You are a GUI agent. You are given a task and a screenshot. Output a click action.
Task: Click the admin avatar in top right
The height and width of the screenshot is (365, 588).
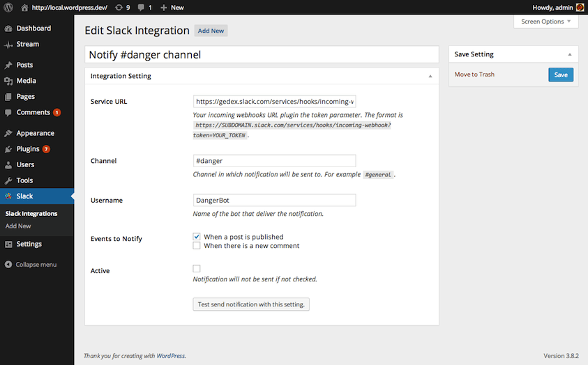pos(580,7)
